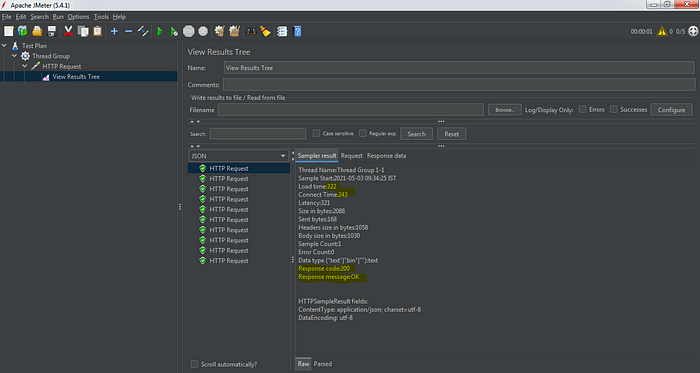The image size is (700, 373).
Task: Clear all results with double broom icon
Action: 234,31
